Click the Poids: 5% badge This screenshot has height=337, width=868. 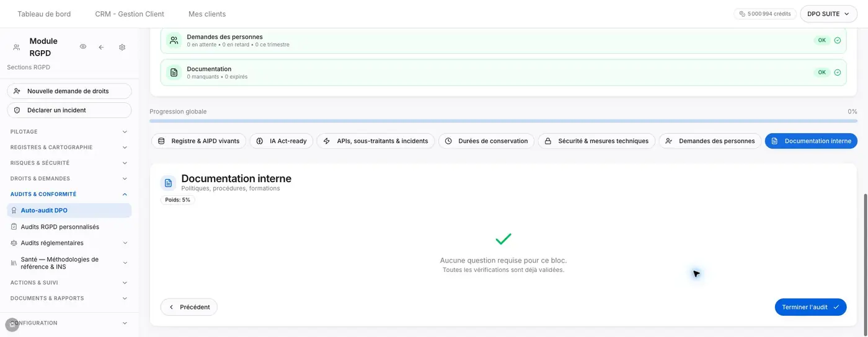[x=178, y=200]
